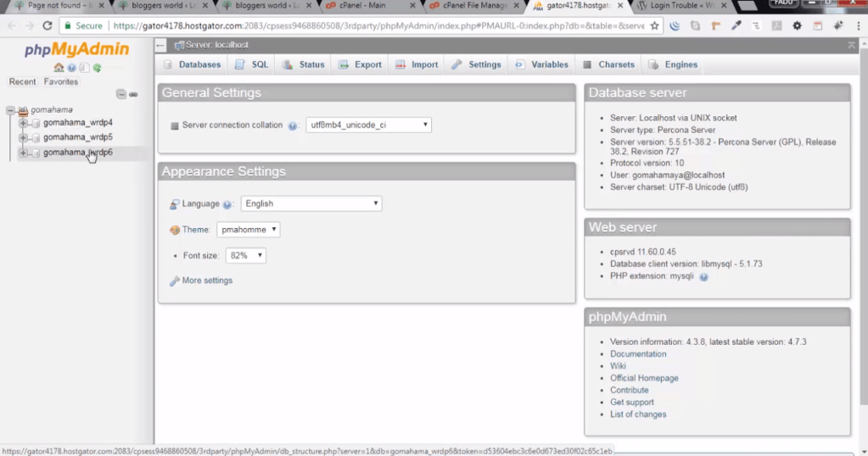Collapse the gomahama tree group
868x456 pixels.
point(10,110)
